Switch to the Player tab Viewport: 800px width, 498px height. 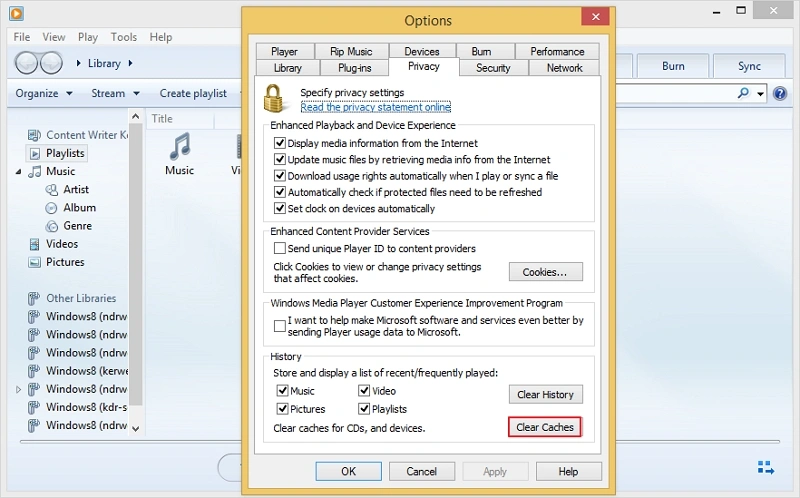coord(284,52)
